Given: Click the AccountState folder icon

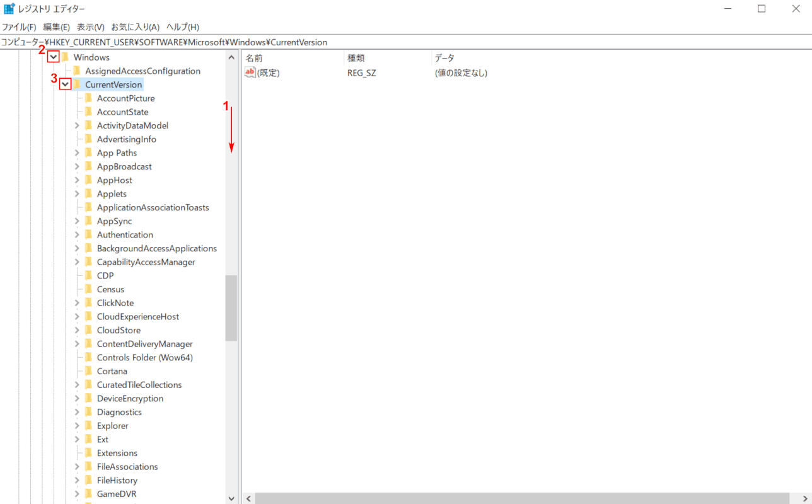Looking at the screenshot, I should click(x=88, y=112).
